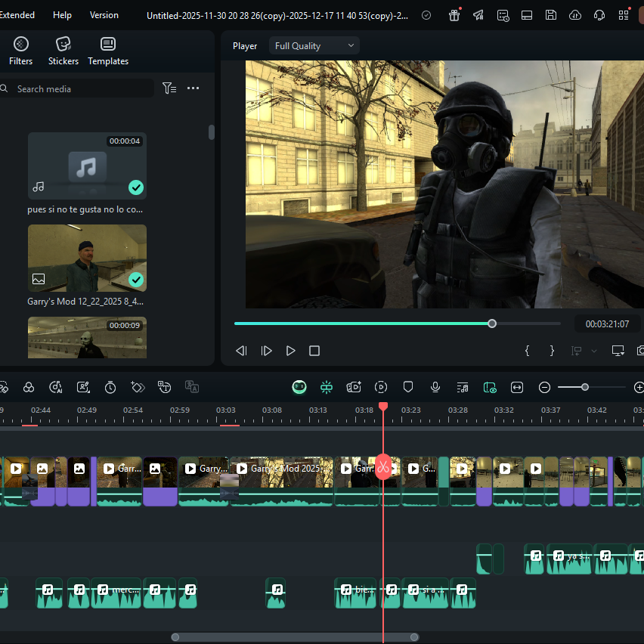Expand the media filter sort options

coord(169,88)
